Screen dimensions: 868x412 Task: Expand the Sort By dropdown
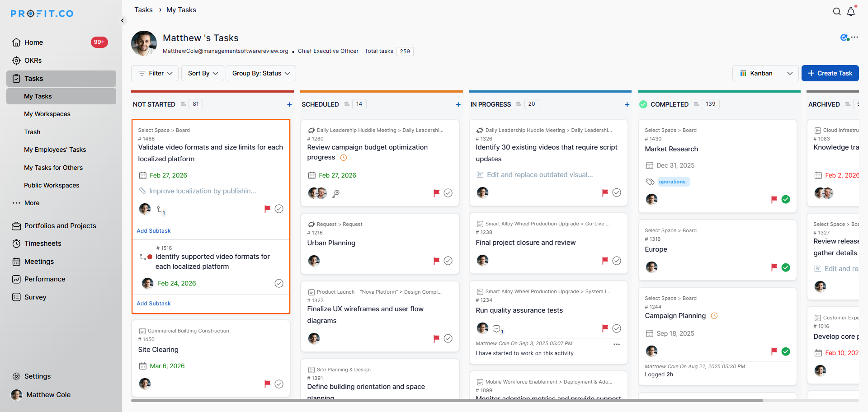pos(203,73)
